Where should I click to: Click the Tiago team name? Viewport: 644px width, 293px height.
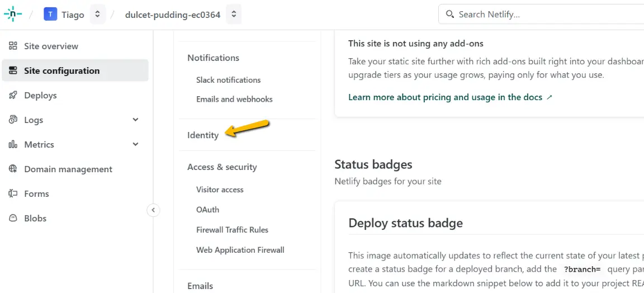click(73, 15)
